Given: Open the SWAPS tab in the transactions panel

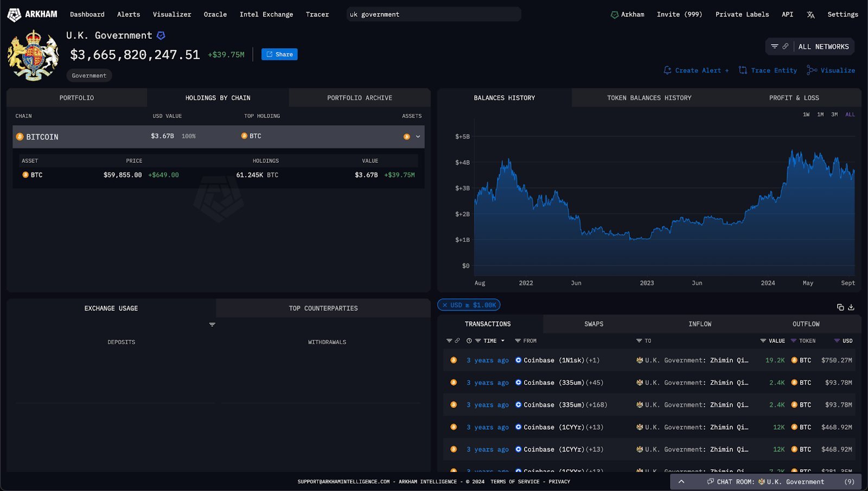Looking at the screenshot, I should pyautogui.click(x=593, y=324).
